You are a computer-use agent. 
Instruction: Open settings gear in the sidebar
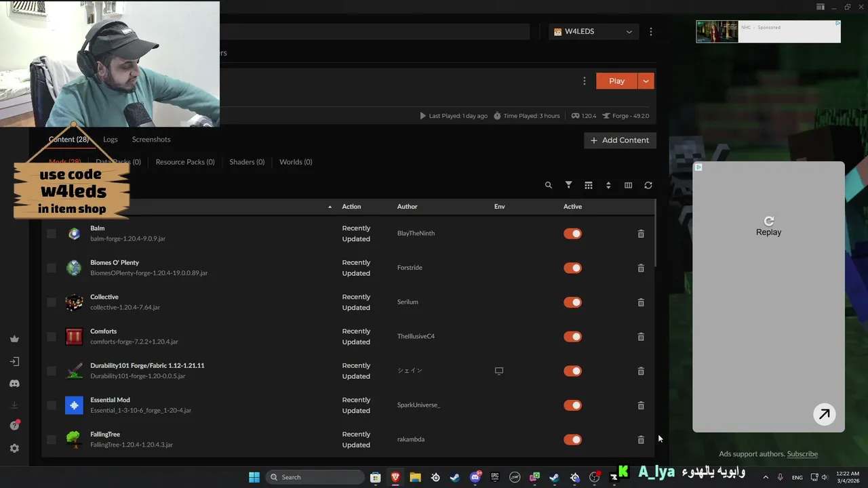pyautogui.click(x=14, y=448)
